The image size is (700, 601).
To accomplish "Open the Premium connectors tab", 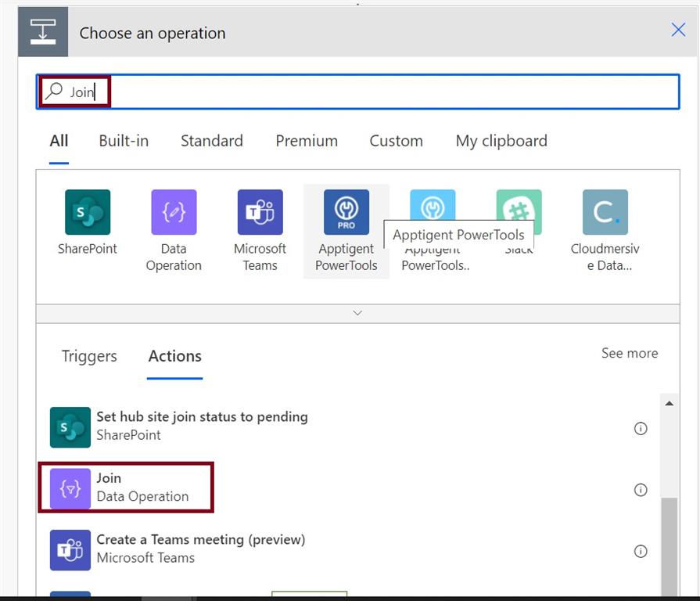I will pyautogui.click(x=307, y=141).
